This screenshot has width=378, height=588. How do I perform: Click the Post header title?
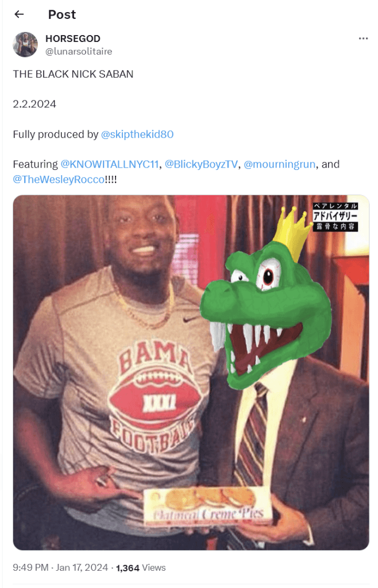click(x=62, y=14)
